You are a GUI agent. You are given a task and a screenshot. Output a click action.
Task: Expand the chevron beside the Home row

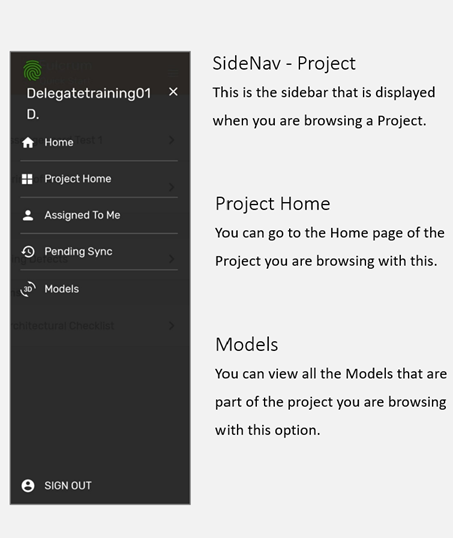click(x=172, y=140)
